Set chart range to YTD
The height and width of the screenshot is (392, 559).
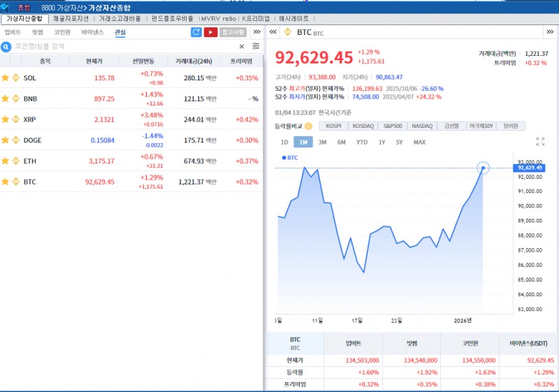point(362,142)
